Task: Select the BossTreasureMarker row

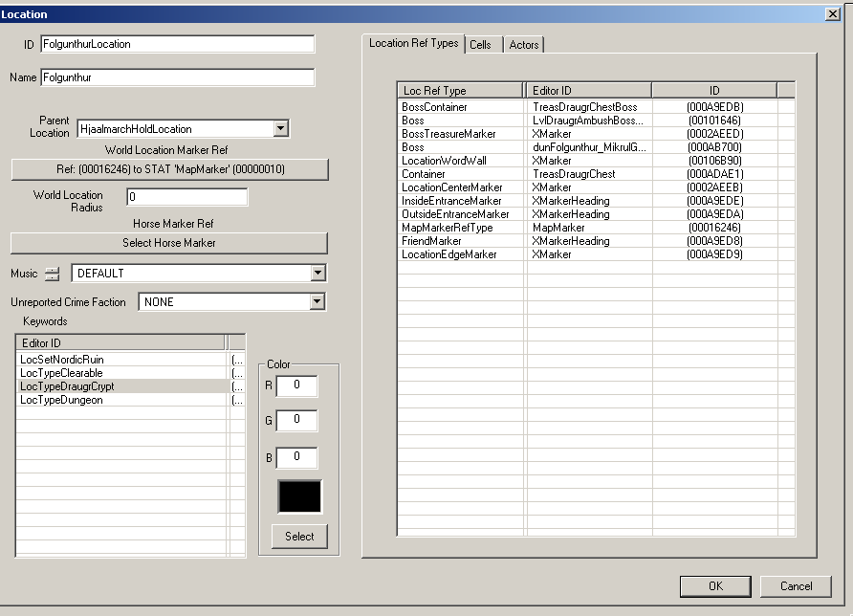Action: point(596,134)
